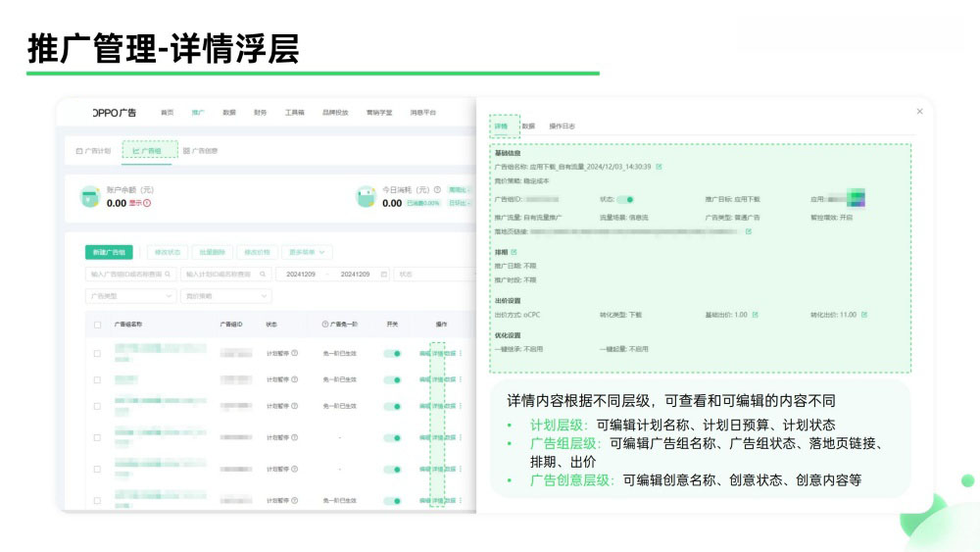Open the 竞价策略 filter dropdown

[225, 296]
